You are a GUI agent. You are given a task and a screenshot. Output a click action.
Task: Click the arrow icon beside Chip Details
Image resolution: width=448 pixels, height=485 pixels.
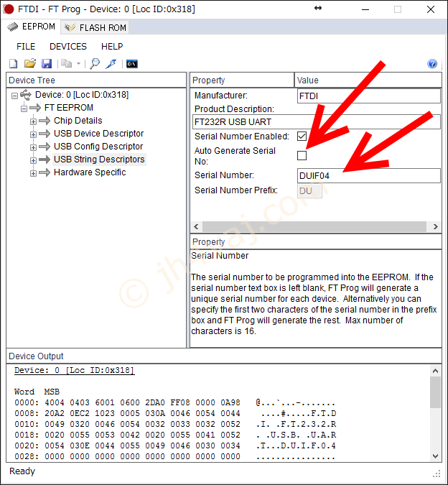[x=45, y=121]
